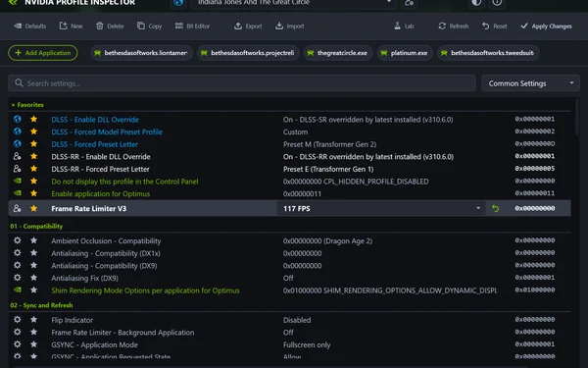Unfavorite DLSS - Forced Preset Letter star
This screenshot has height=368, width=588.
point(33,144)
